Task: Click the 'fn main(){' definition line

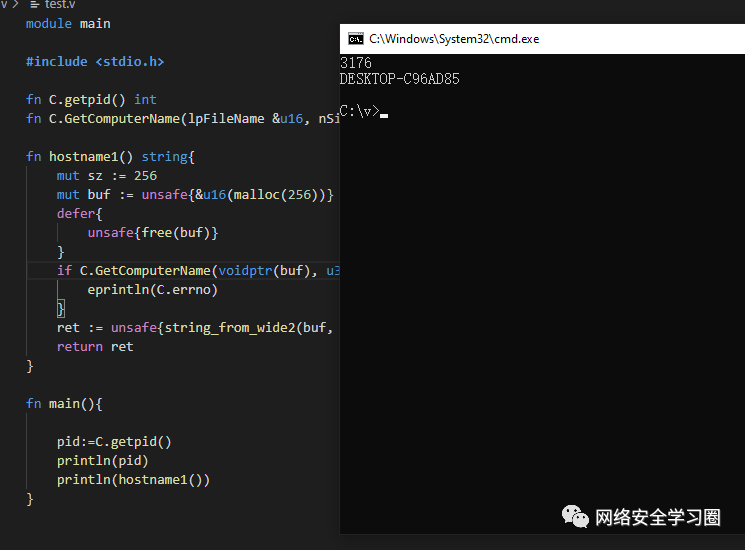Action: click(x=64, y=404)
